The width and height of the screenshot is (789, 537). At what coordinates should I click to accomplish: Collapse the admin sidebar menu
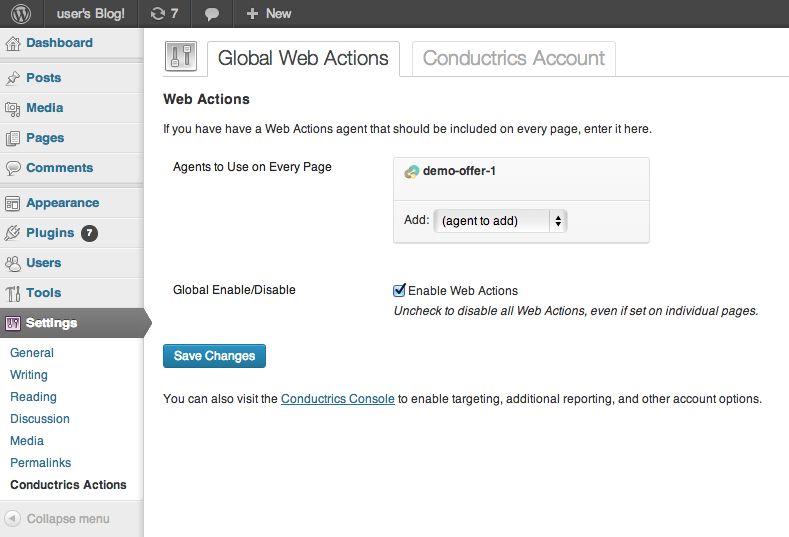[57, 519]
